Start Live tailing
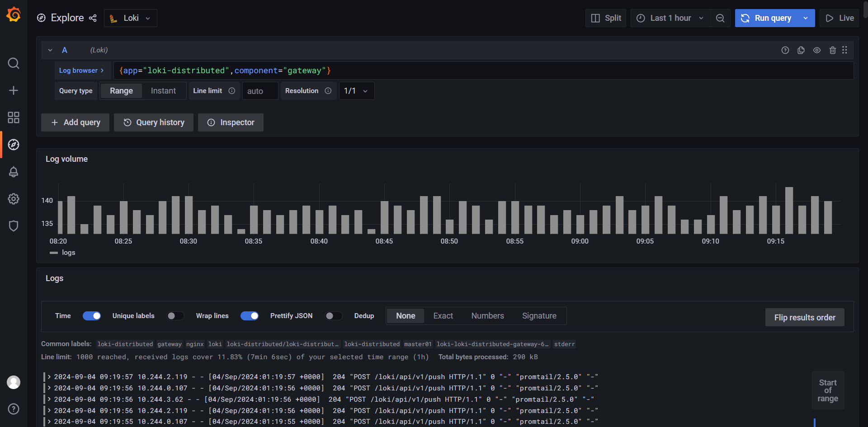The image size is (868, 427). [x=840, y=18]
